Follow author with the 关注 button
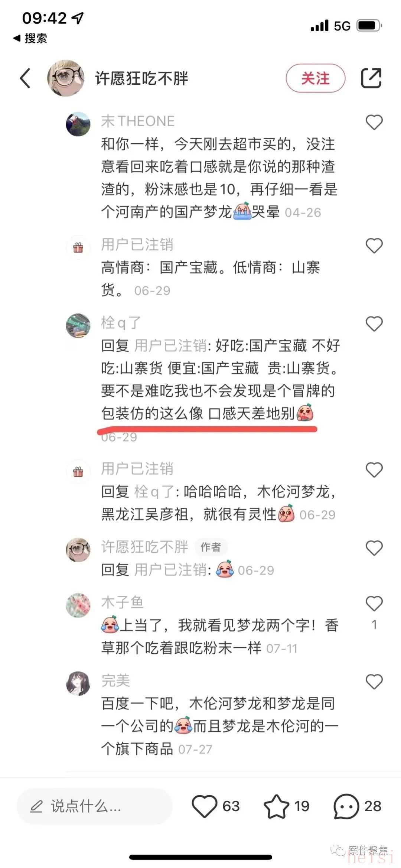The width and height of the screenshot is (401, 868). pyautogui.click(x=316, y=78)
